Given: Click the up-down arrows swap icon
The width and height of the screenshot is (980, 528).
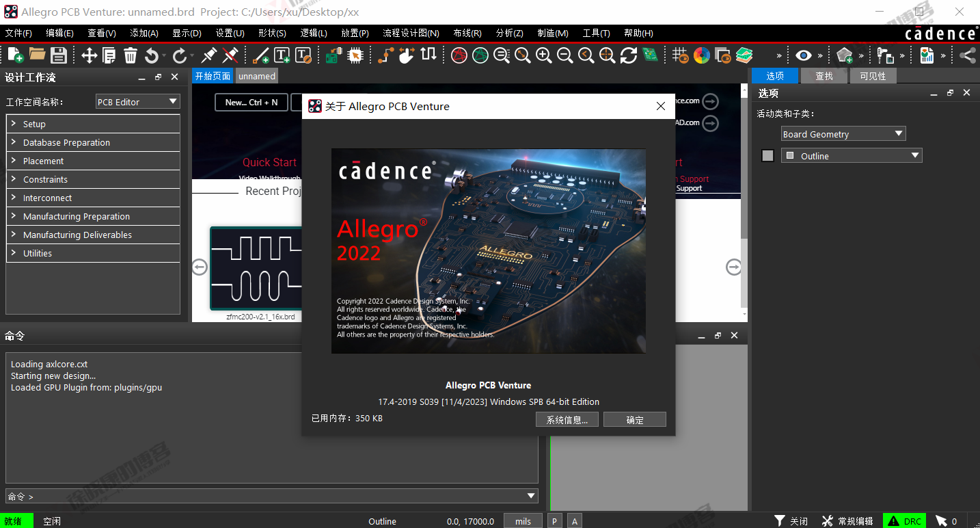Looking at the screenshot, I should coord(428,55).
